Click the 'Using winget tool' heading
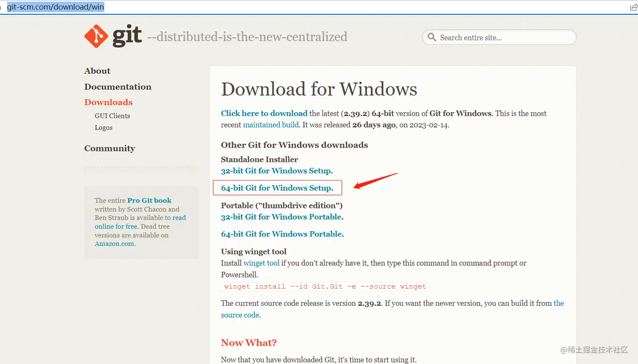 (254, 252)
